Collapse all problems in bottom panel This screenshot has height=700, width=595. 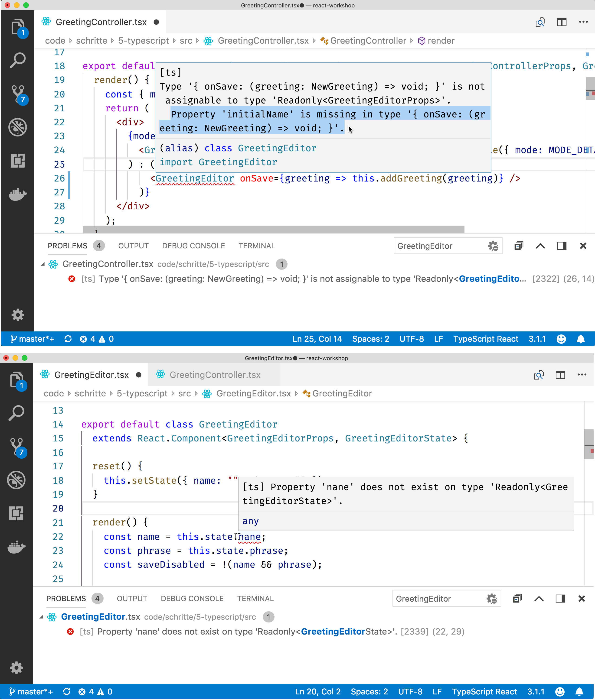click(517, 599)
